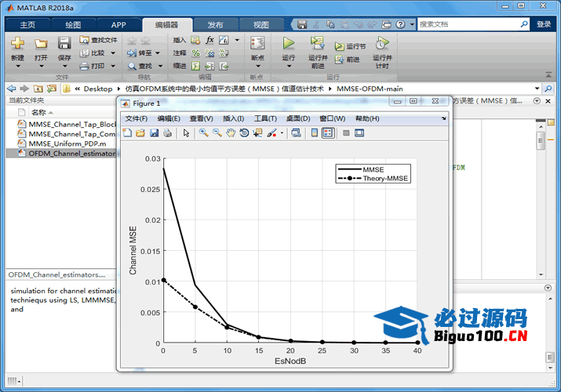
Task: Click the Save Figure disk icon in Figure 1
Action: pyautogui.click(x=155, y=133)
